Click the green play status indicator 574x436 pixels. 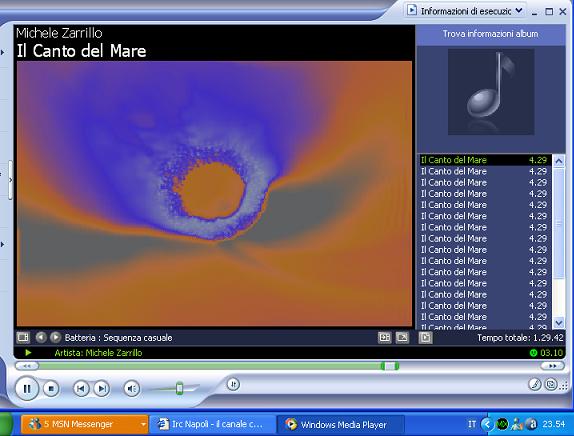coord(28,353)
